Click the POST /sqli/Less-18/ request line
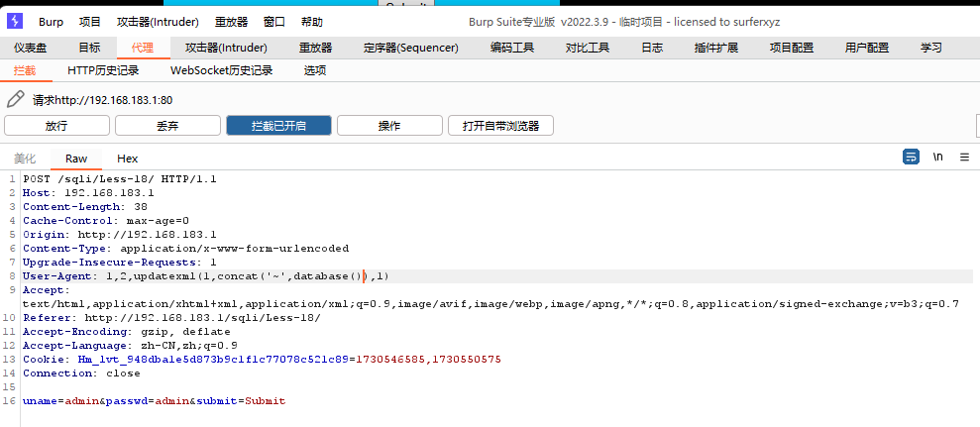Image resolution: width=980 pixels, height=427 pixels. pyautogui.click(x=120, y=178)
